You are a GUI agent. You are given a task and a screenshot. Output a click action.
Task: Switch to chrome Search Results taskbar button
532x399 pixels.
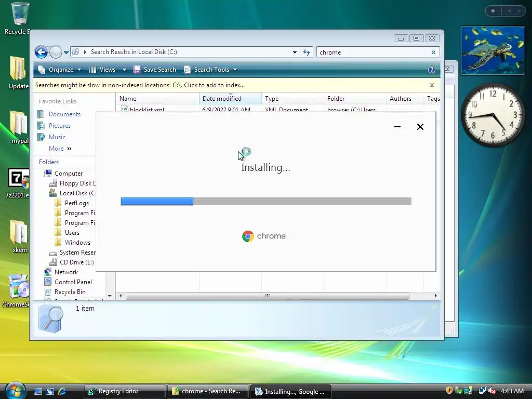(208, 391)
